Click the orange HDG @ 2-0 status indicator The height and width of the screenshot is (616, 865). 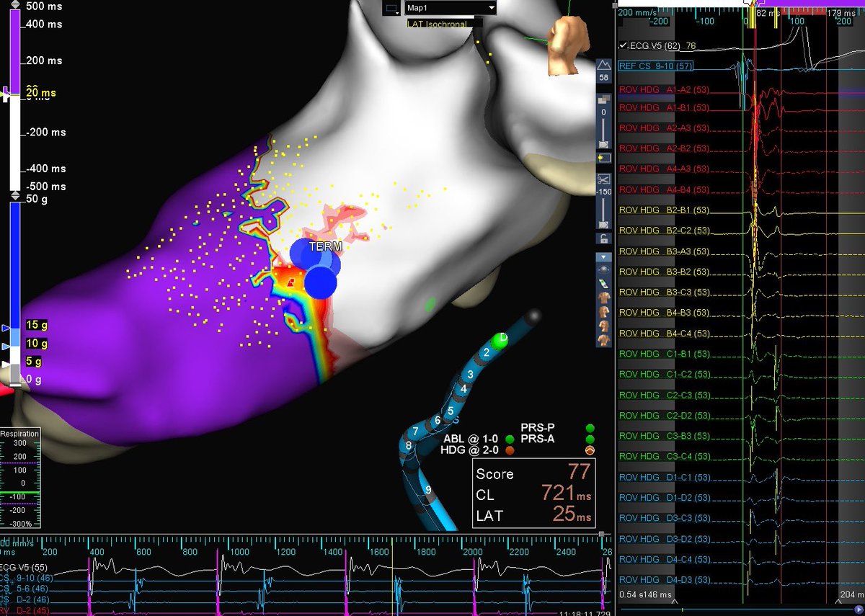pyautogui.click(x=510, y=450)
